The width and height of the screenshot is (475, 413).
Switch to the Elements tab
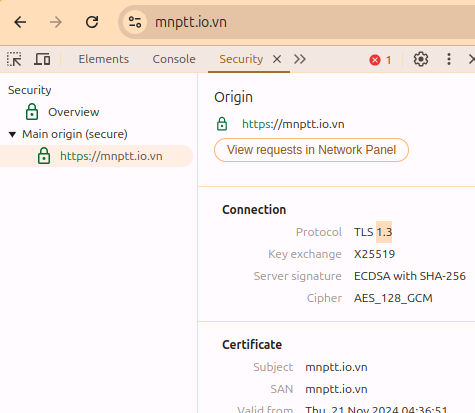tap(104, 59)
